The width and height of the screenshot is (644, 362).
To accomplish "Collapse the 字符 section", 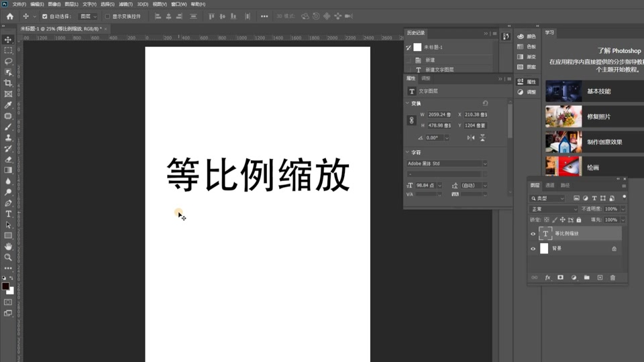I will (408, 152).
